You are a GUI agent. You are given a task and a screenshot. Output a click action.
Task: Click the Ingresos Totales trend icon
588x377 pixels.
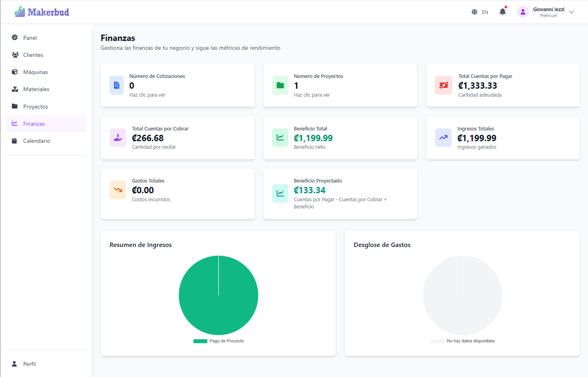click(x=443, y=138)
